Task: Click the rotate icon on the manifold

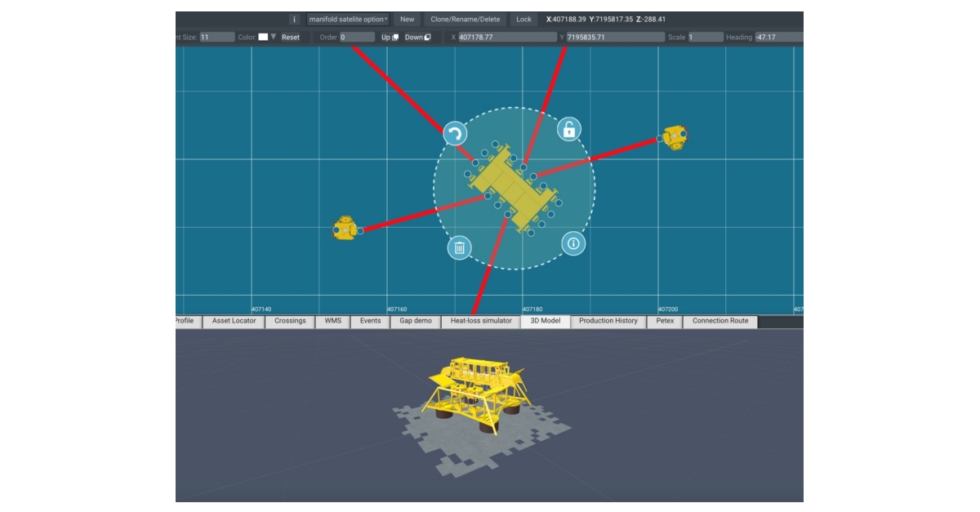Action: click(455, 134)
